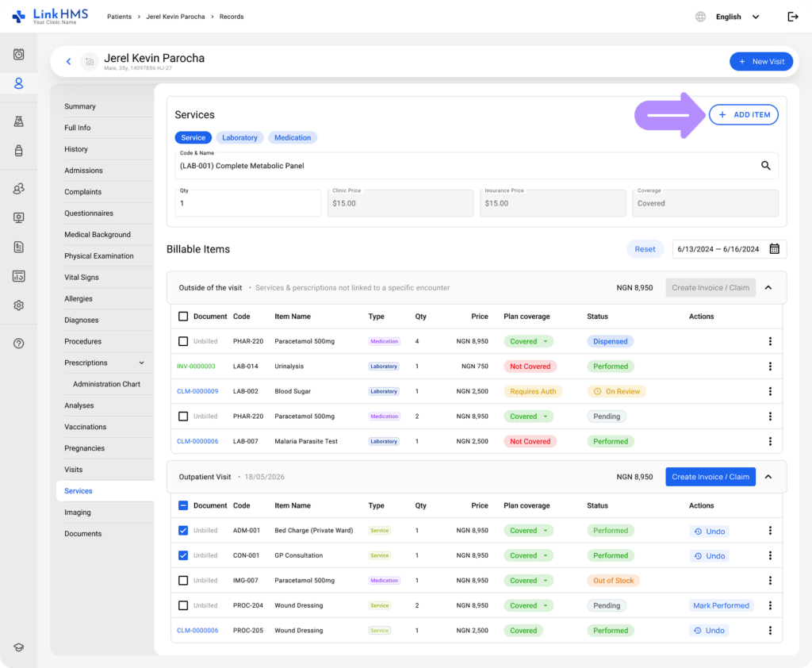Screen dimensions: 812x668
Task: Open the appointments clock icon in sidebar
Action: click(19, 54)
